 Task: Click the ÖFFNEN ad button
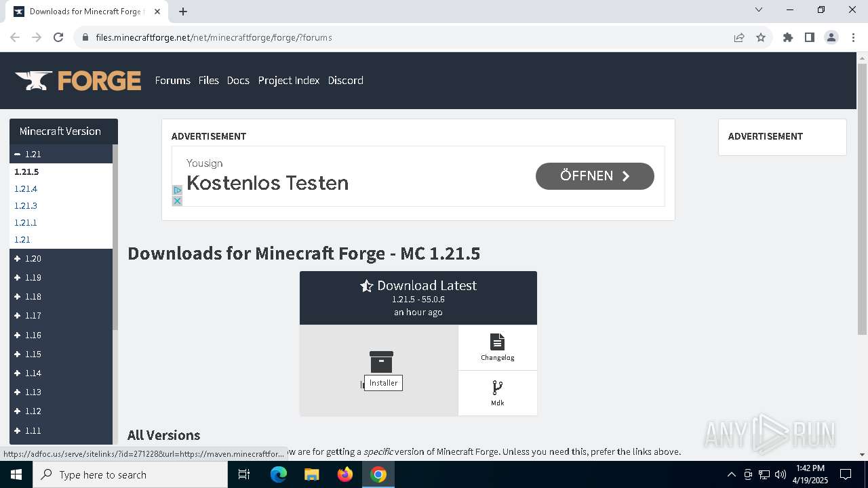[x=595, y=176]
